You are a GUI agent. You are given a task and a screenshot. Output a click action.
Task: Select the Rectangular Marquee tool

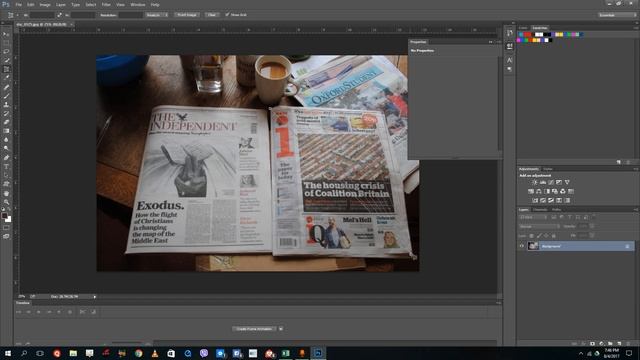6,43
